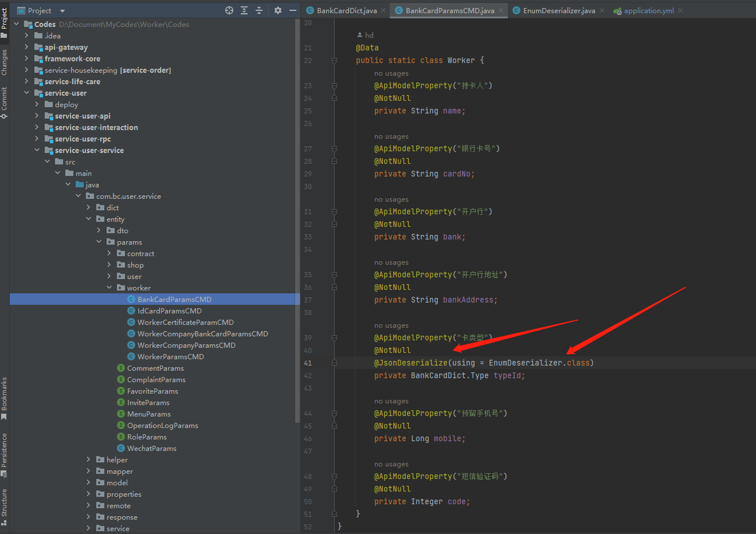
Task: Click the Collapse All icon in Project panel
Action: tap(259, 10)
